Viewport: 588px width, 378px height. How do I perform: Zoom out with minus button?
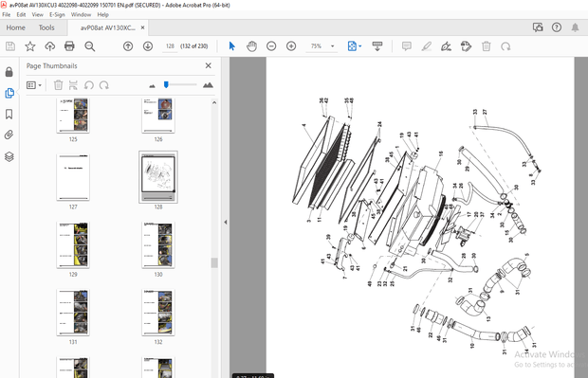[271, 46]
